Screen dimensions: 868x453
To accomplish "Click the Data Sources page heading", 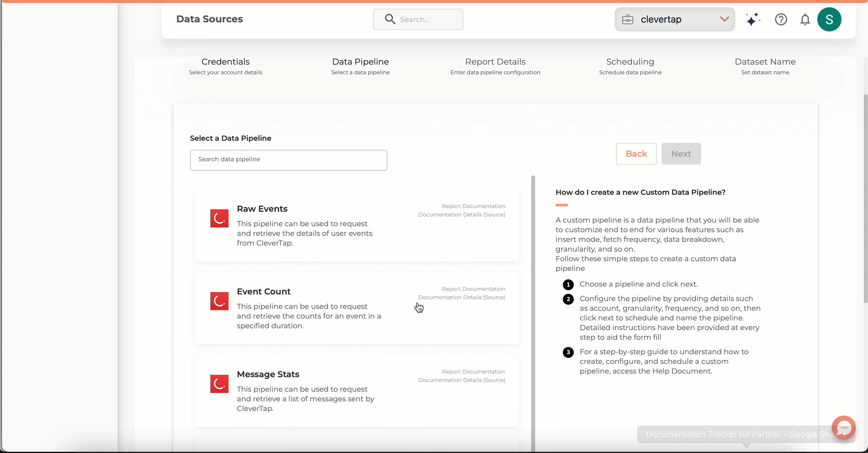I will pyautogui.click(x=209, y=19).
